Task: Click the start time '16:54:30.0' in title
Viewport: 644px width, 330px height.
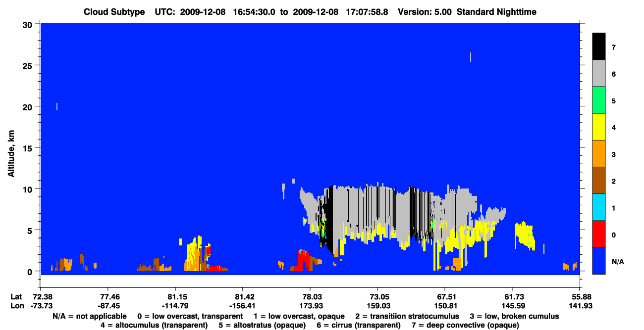Action: (x=254, y=12)
